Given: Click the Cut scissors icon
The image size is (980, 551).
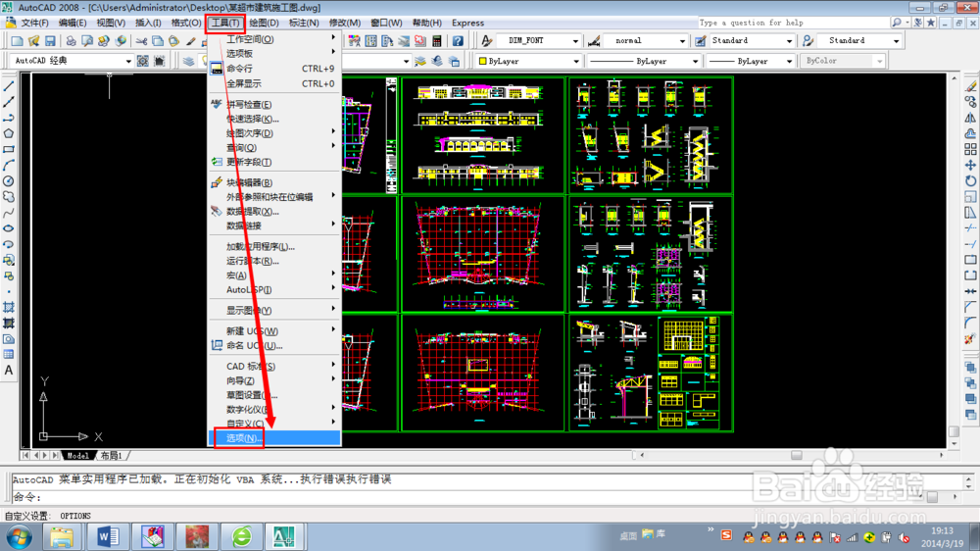Looking at the screenshot, I should (x=141, y=40).
